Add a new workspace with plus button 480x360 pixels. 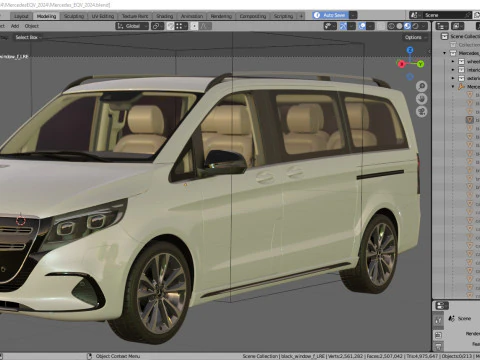pyautogui.click(x=301, y=16)
